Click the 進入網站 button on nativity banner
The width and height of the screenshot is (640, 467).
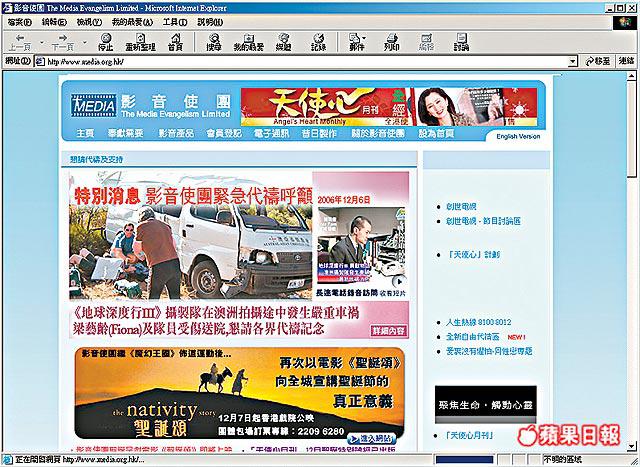tap(372, 439)
